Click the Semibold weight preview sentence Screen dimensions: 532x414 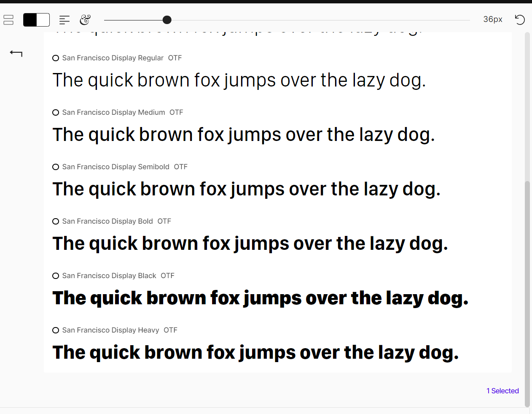tap(247, 189)
